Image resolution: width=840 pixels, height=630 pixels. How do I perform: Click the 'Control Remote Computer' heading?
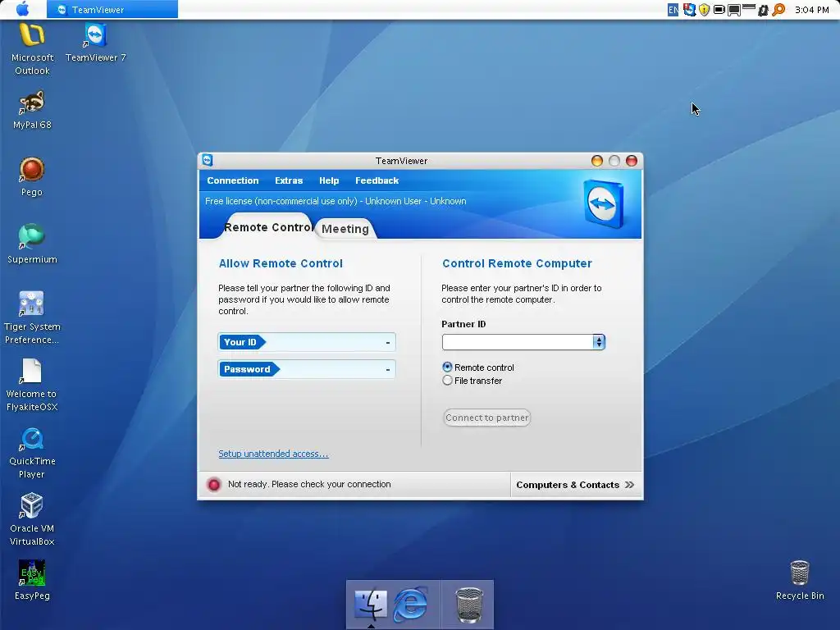[517, 263]
